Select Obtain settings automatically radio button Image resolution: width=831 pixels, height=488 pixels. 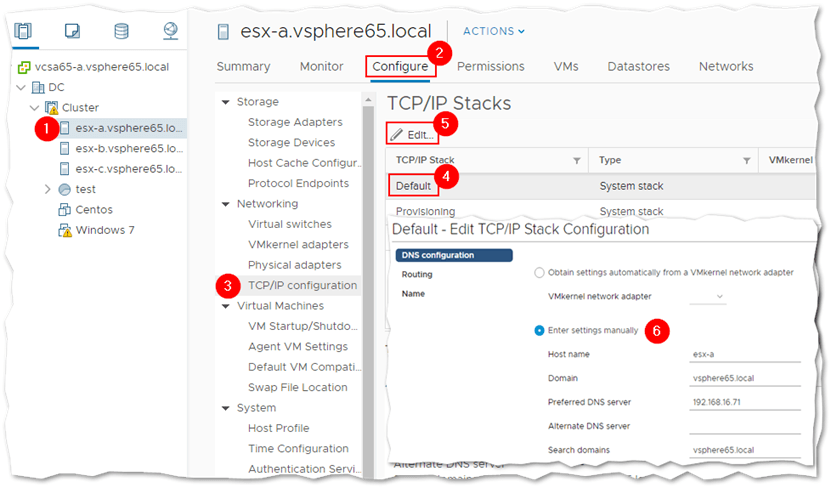tap(539, 272)
